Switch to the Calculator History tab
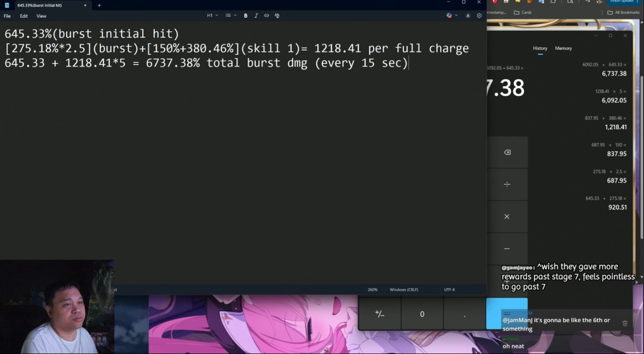This screenshot has height=354, width=644. click(540, 48)
